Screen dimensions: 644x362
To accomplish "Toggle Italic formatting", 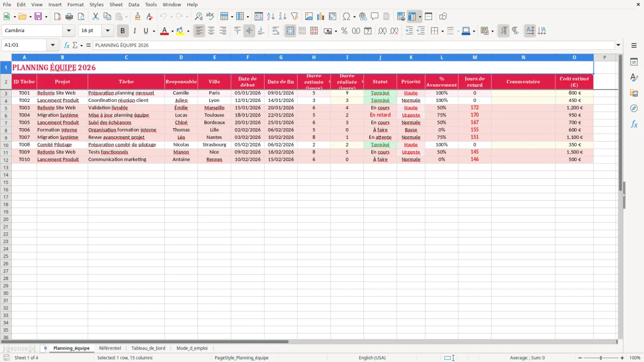I will (x=135, y=31).
